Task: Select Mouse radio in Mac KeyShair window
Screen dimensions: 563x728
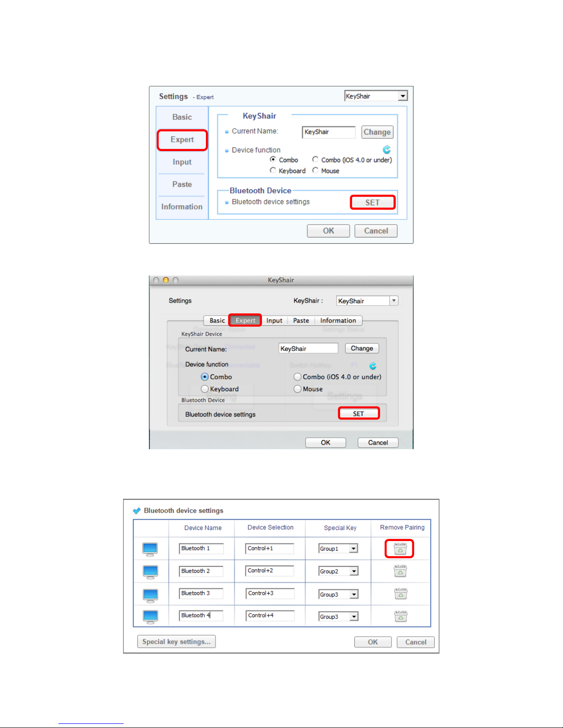Action: point(297,389)
